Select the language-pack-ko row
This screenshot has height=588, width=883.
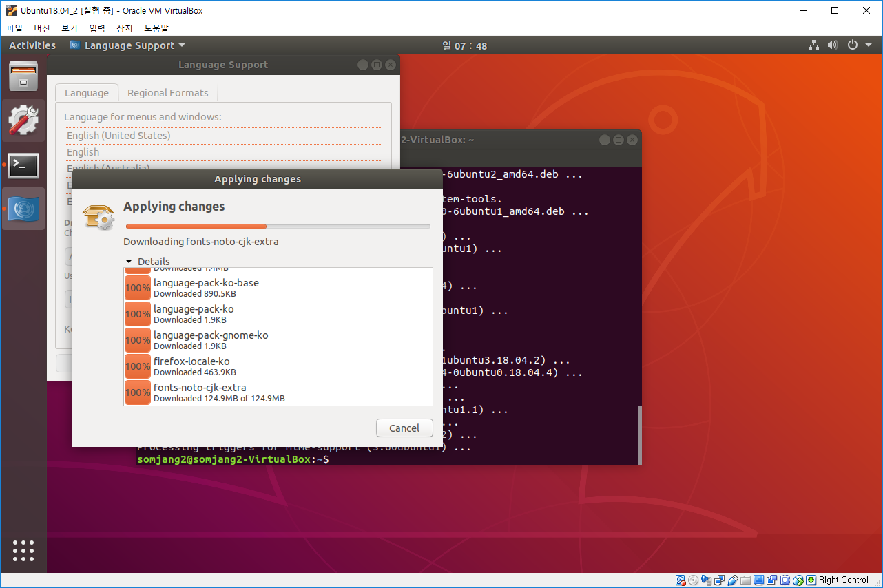tap(278, 314)
